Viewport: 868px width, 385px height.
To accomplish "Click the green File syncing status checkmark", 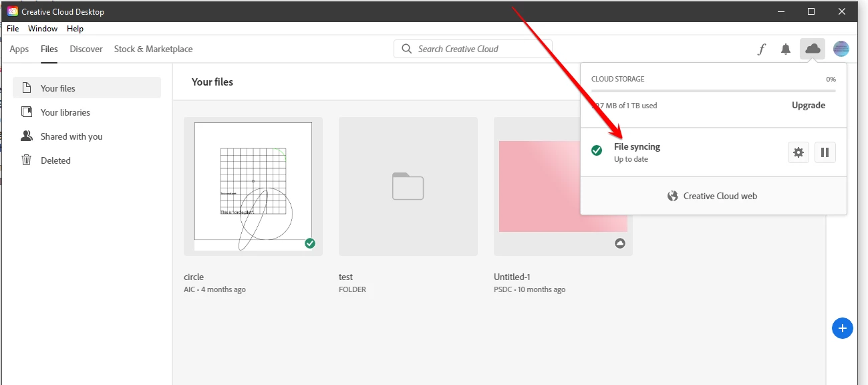I will [597, 150].
